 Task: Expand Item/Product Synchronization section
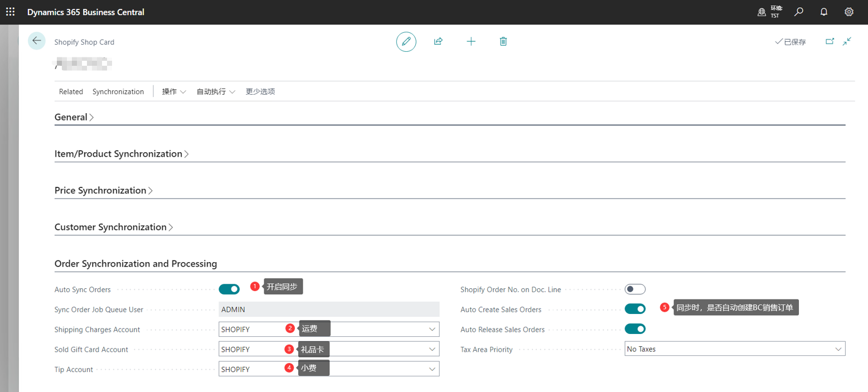click(x=122, y=154)
